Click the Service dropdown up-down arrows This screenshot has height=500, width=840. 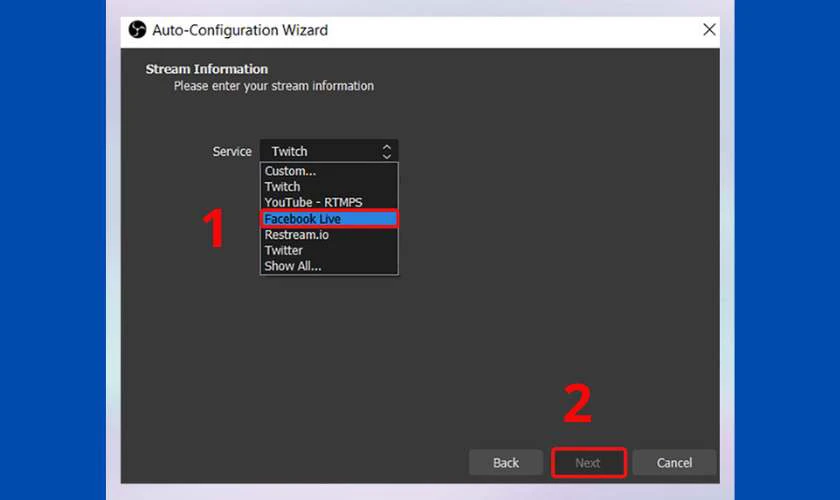coord(387,152)
